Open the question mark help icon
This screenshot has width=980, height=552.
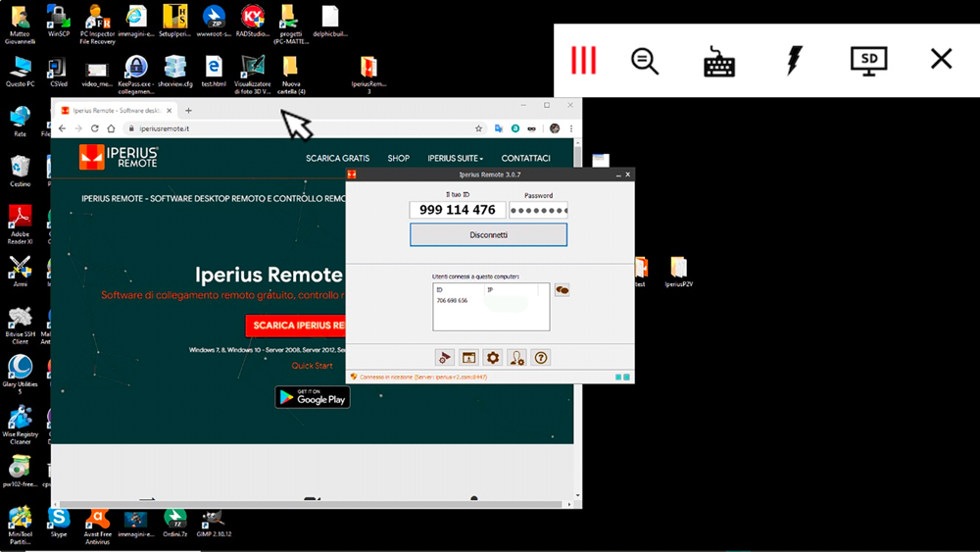[x=541, y=358]
